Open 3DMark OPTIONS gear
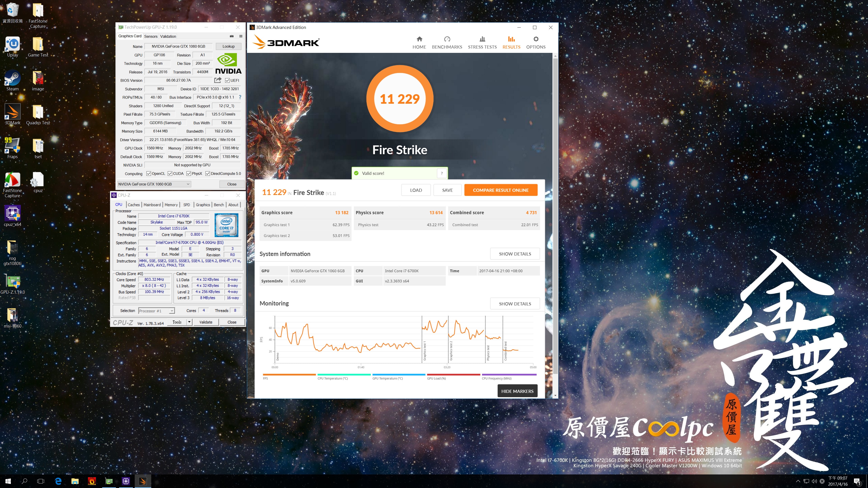The image size is (868, 488). coord(536,43)
